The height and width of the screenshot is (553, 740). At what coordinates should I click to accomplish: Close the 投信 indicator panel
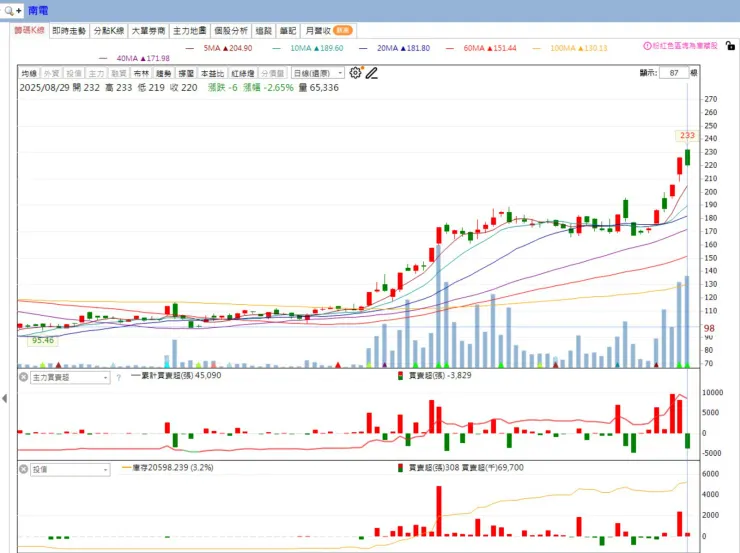(23, 469)
